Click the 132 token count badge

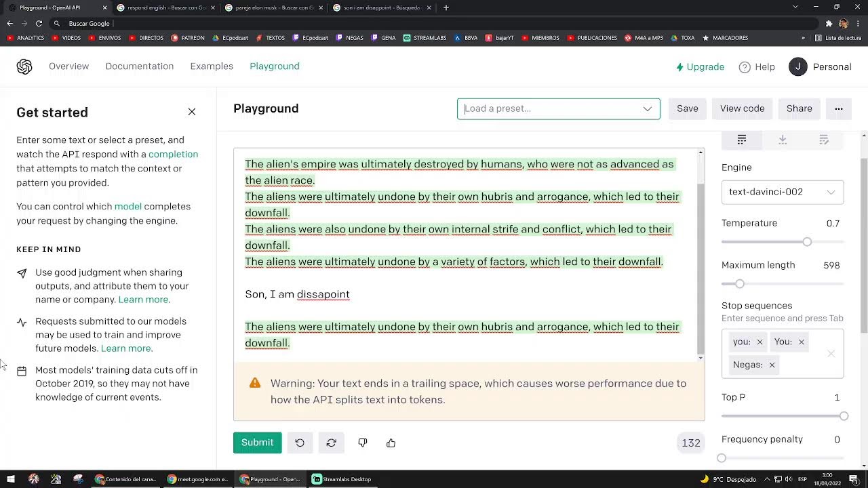[x=691, y=443]
